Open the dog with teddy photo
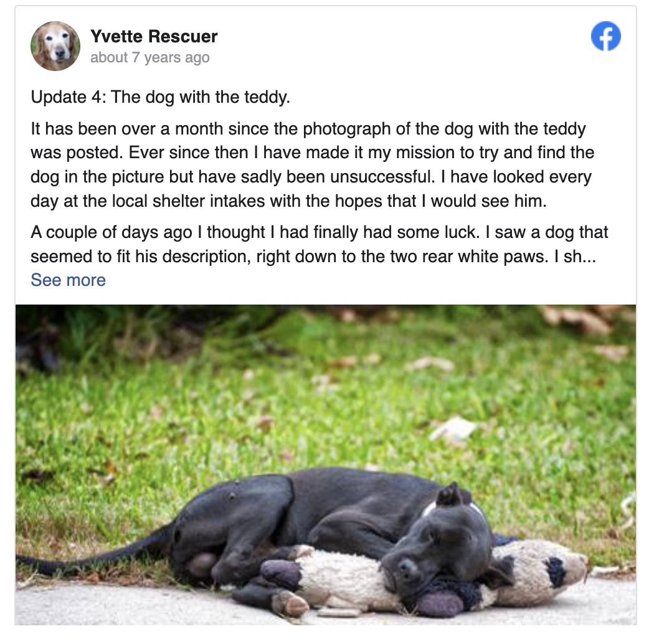The image size is (649, 644). click(325, 465)
